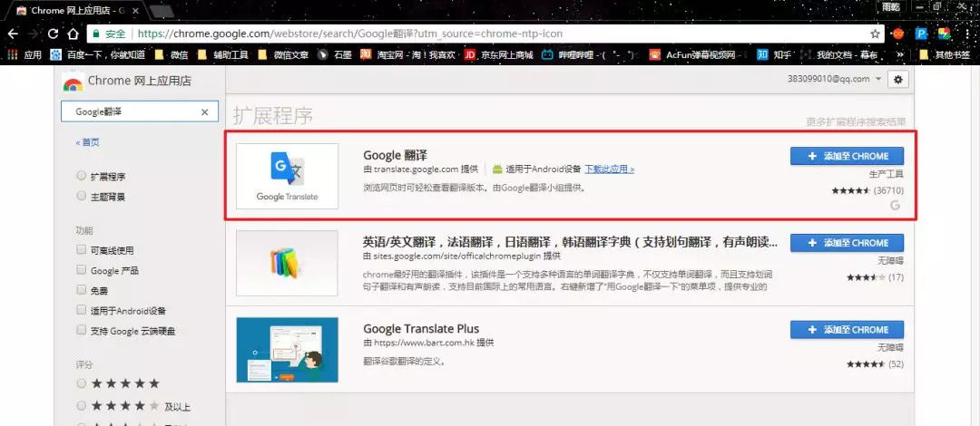Select the 扩展程序 radio button
This screenshot has width=980, height=426.
click(x=82, y=176)
